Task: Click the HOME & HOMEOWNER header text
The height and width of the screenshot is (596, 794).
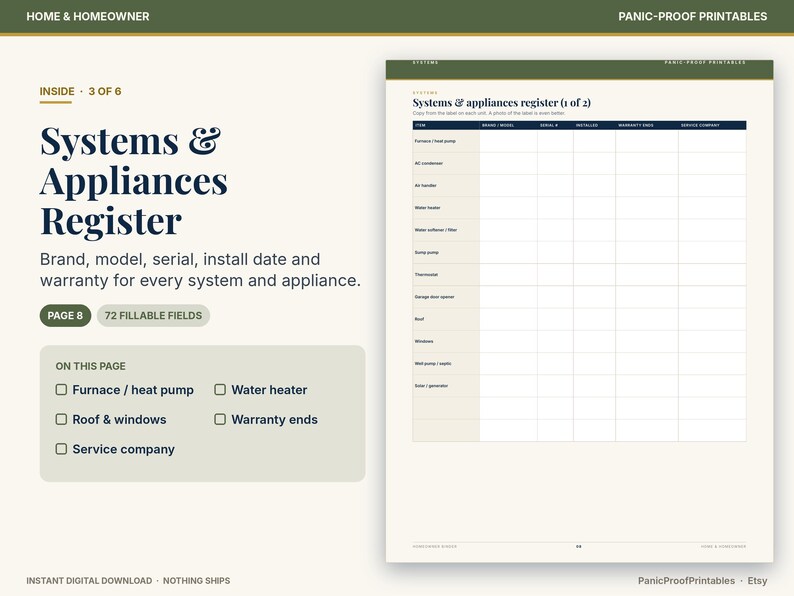Action: pos(88,16)
